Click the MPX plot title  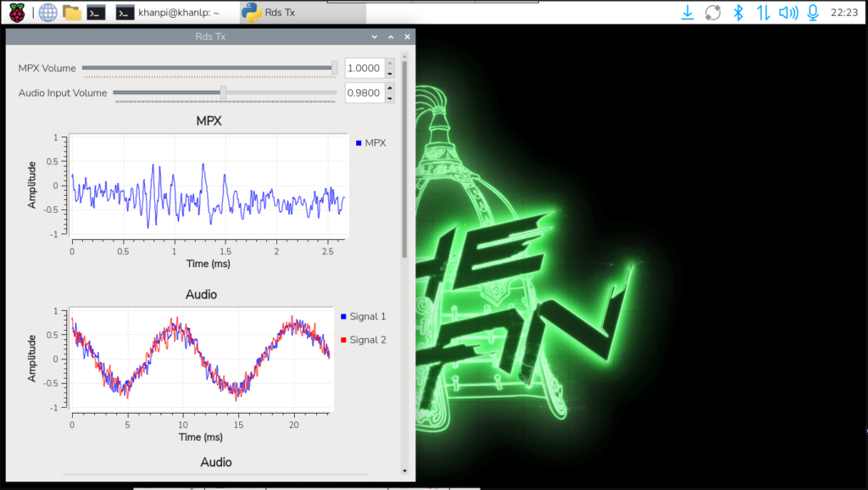pyautogui.click(x=209, y=120)
